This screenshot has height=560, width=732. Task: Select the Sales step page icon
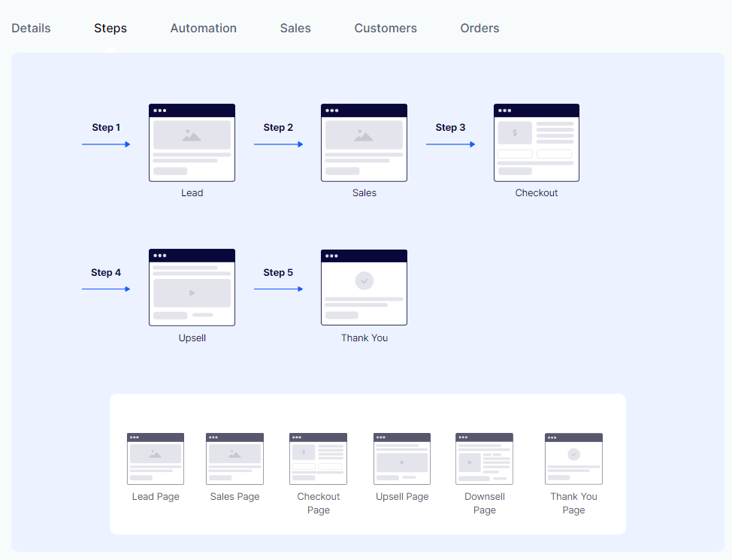(364, 143)
